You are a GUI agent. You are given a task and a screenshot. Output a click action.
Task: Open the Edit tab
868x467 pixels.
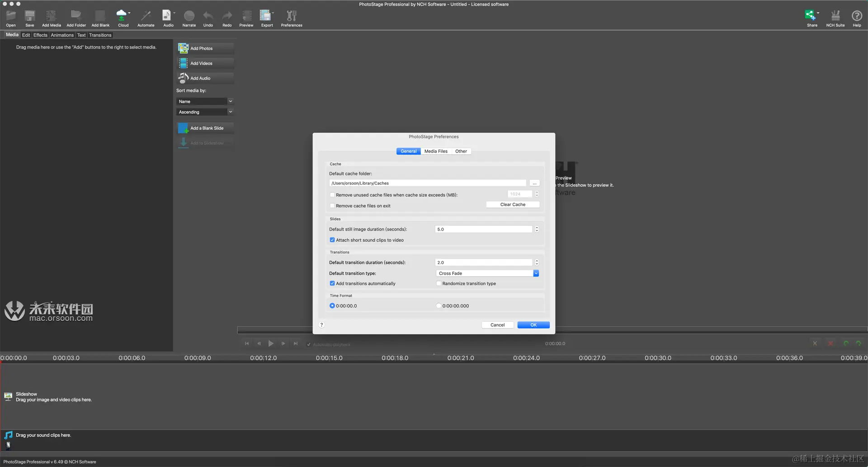point(26,35)
